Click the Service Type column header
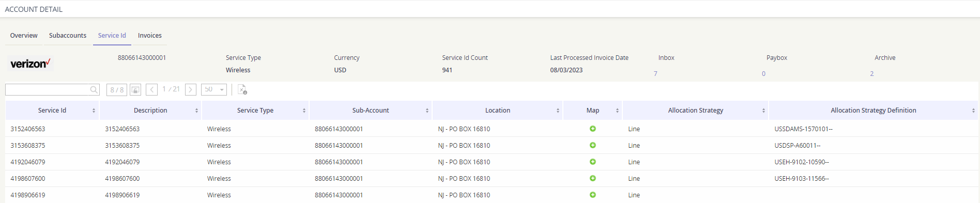The image size is (980, 203). click(255, 111)
